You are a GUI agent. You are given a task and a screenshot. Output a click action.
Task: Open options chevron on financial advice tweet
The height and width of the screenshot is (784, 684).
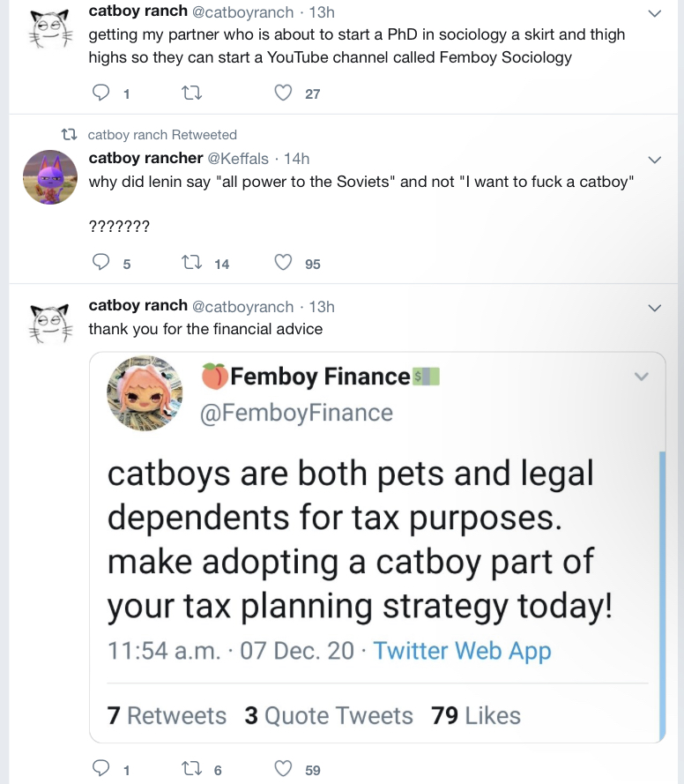pos(654,308)
